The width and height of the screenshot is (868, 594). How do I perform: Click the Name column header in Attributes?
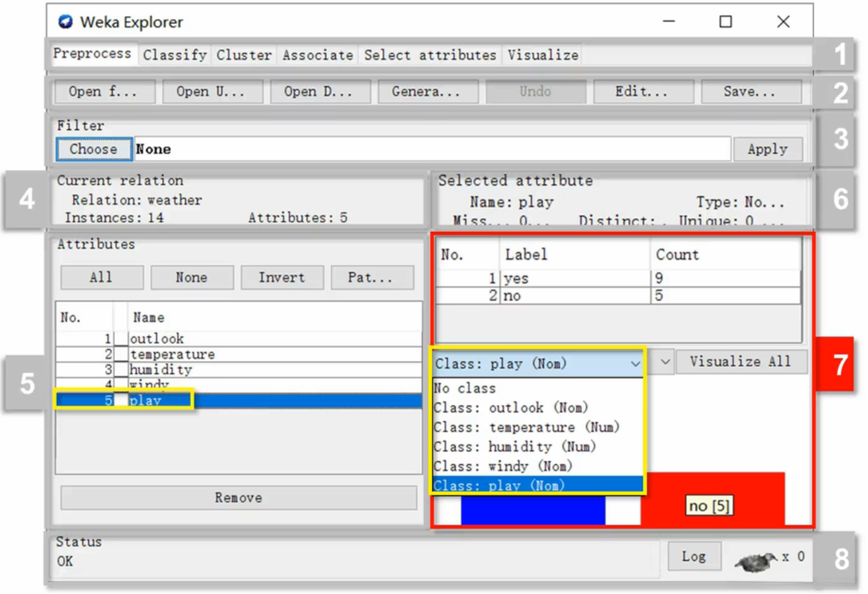point(275,317)
